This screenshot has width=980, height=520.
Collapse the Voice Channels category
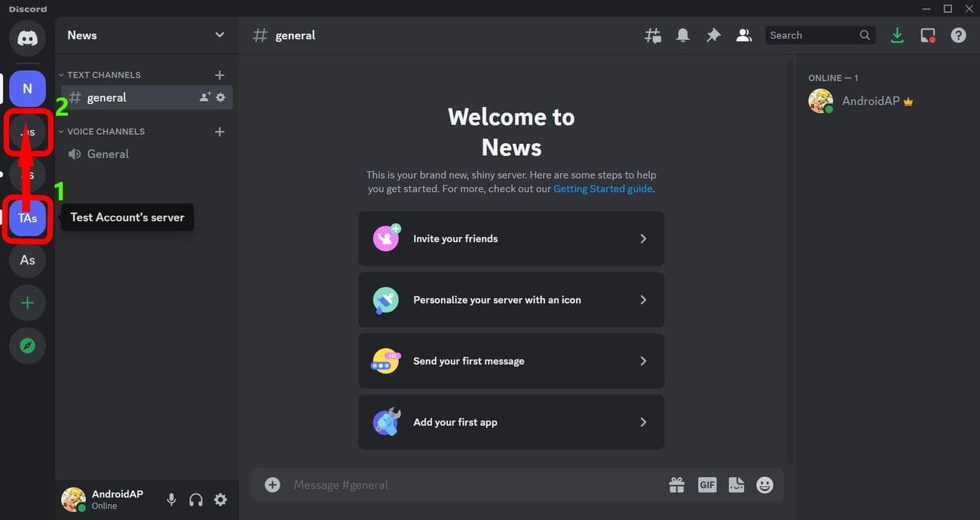click(105, 132)
